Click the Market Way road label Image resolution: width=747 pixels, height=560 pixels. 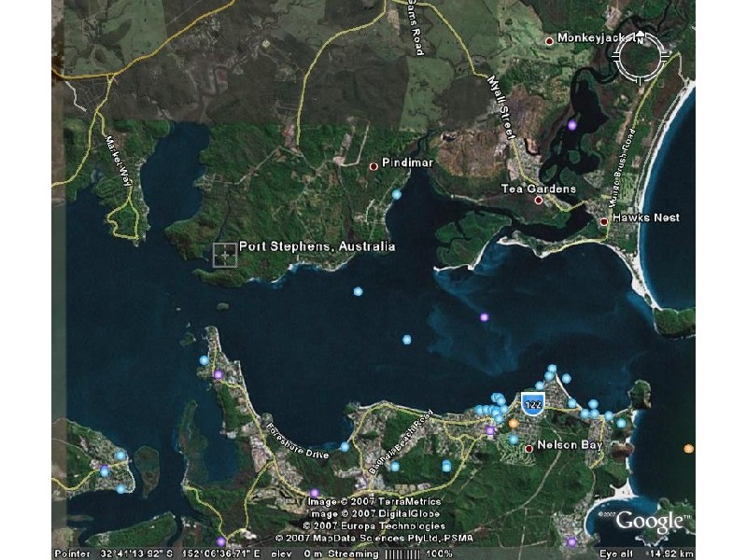(120, 161)
